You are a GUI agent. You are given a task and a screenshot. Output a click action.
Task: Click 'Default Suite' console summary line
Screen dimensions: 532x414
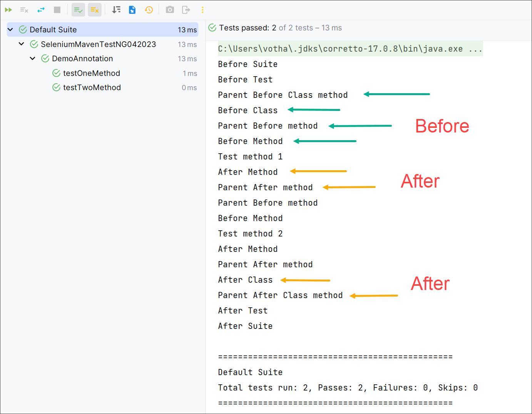(250, 372)
